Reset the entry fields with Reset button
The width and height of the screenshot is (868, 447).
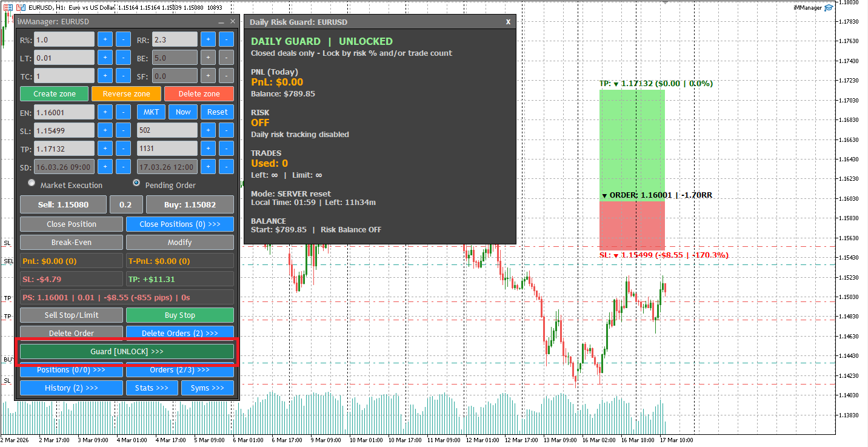coord(217,112)
